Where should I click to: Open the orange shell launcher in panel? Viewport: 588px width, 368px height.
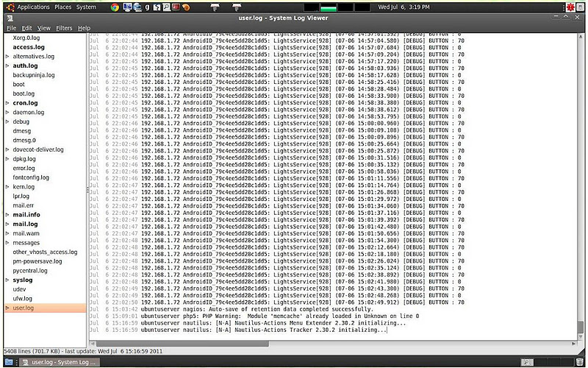[x=186, y=7]
